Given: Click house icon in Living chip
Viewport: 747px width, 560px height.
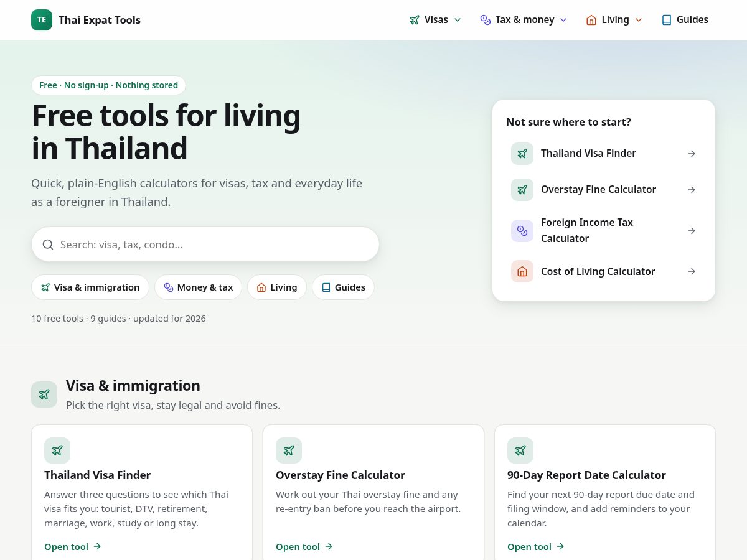Looking at the screenshot, I should pyautogui.click(x=261, y=287).
